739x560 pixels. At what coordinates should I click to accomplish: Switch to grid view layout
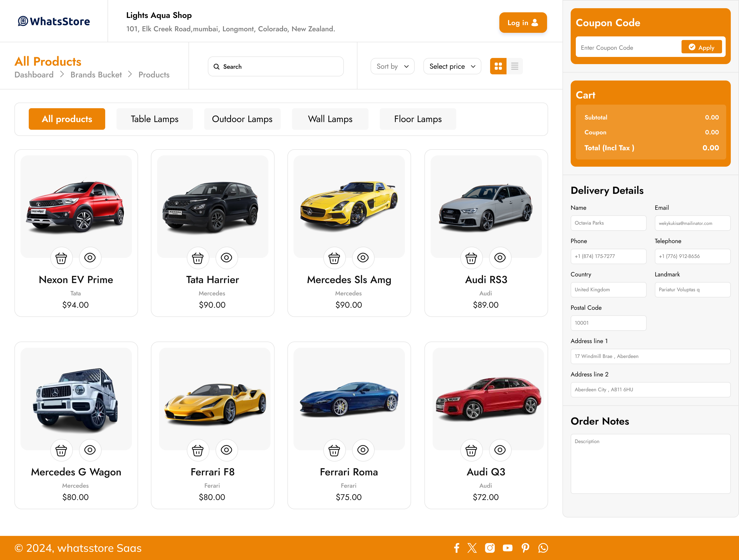click(x=498, y=66)
